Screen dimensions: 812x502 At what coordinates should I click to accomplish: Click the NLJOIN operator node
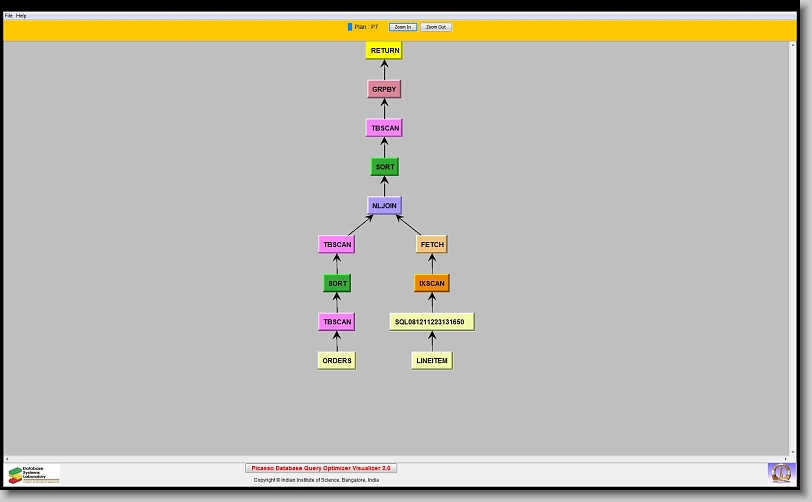pyautogui.click(x=384, y=206)
